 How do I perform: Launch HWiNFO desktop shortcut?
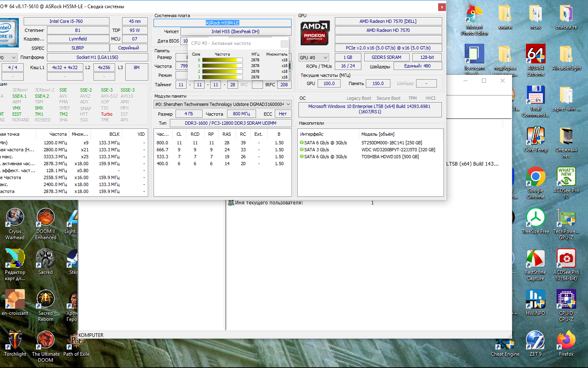pyautogui.click(x=536, y=303)
